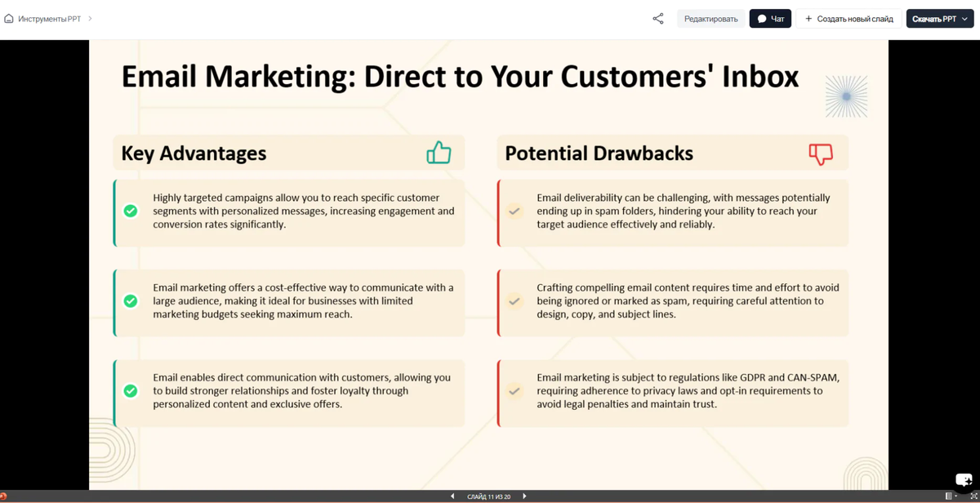Click the fullscreen icon in bottom bar
Viewport: 980px width, 503px height.
973,496
